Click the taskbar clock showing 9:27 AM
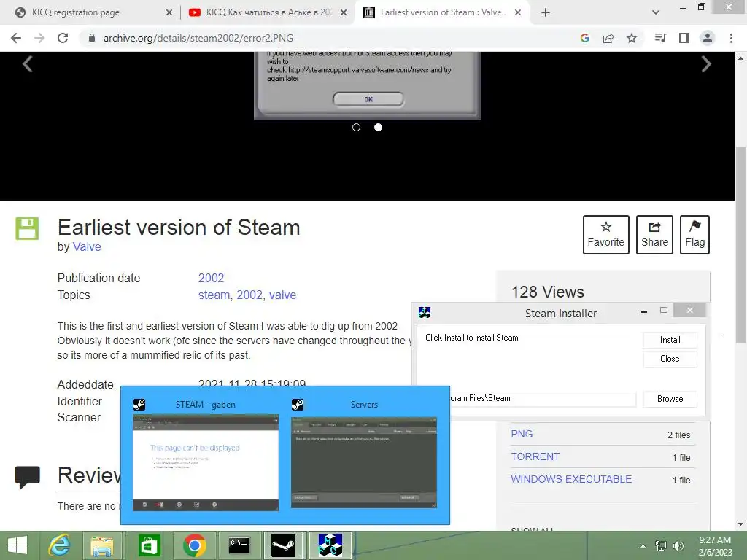The height and width of the screenshot is (560, 747). [715, 546]
